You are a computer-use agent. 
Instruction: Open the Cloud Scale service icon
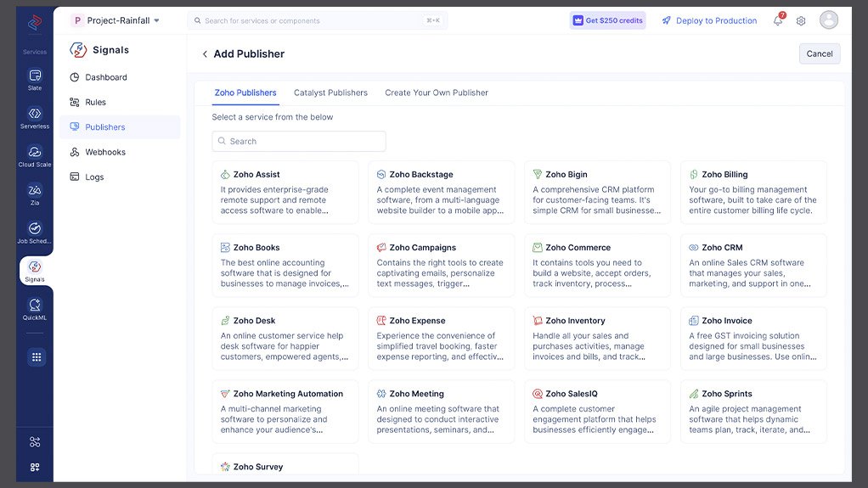click(35, 152)
